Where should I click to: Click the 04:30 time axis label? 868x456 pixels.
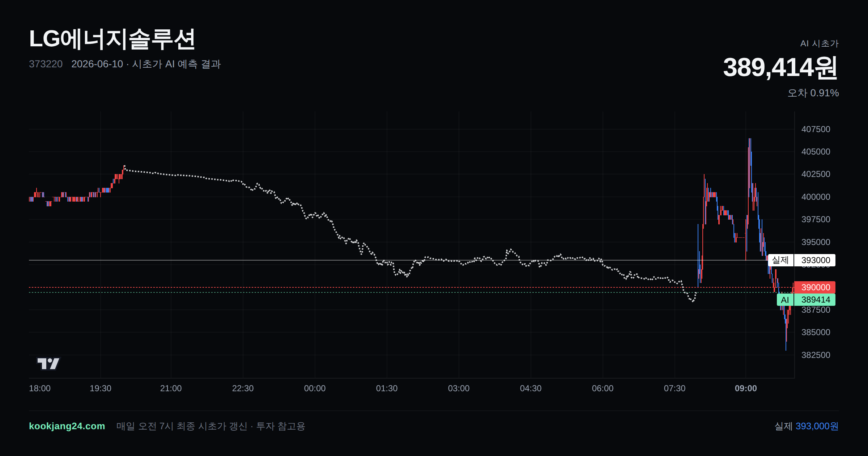[531, 388]
